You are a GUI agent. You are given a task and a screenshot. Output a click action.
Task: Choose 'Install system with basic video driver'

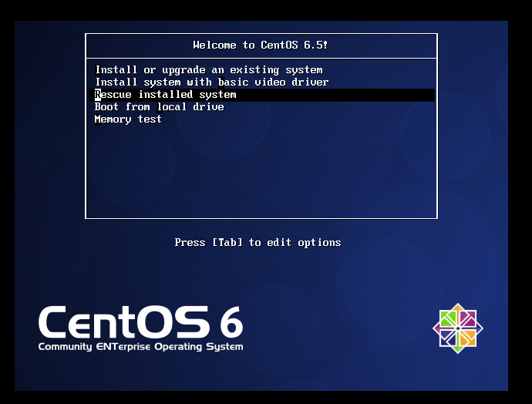point(212,82)
